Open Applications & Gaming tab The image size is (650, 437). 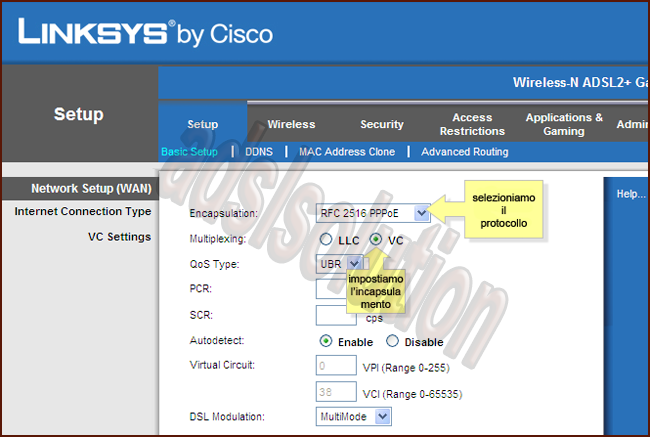click(564, 124)
